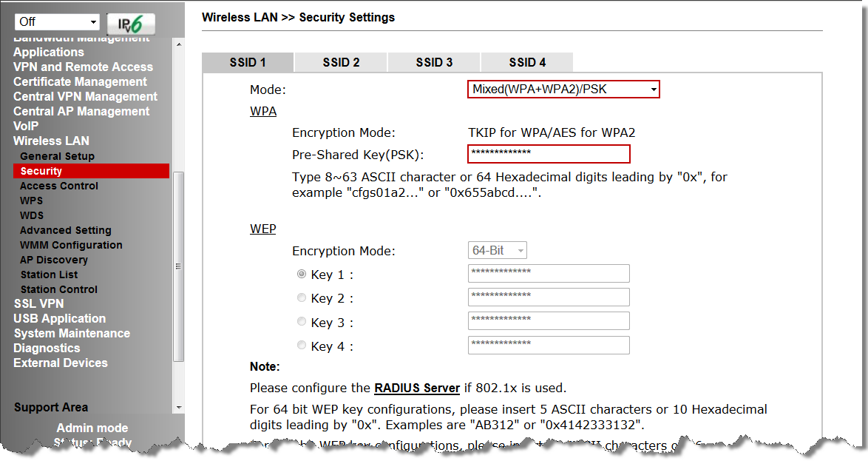Click the IPv6 icon button

131,23
